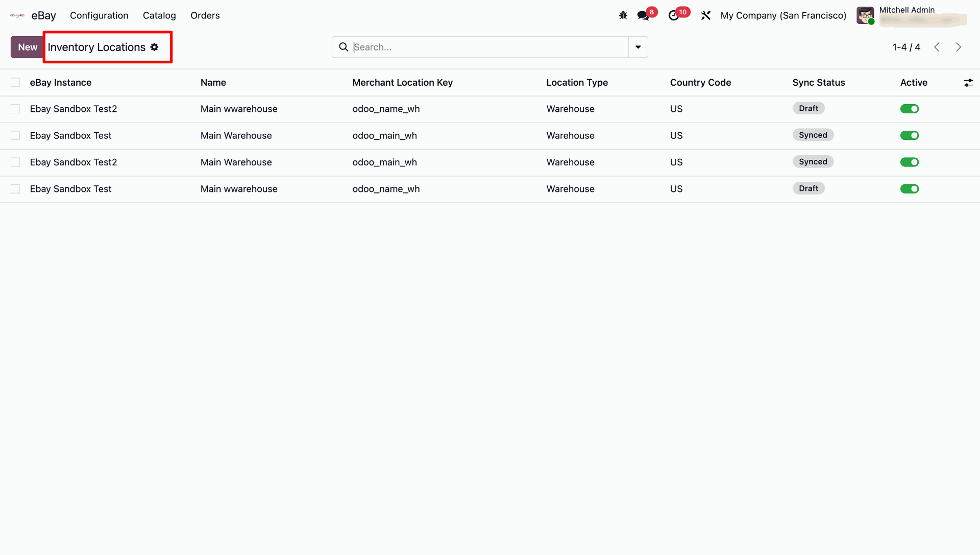Sort by eBay Instance column

click(61, 82)
